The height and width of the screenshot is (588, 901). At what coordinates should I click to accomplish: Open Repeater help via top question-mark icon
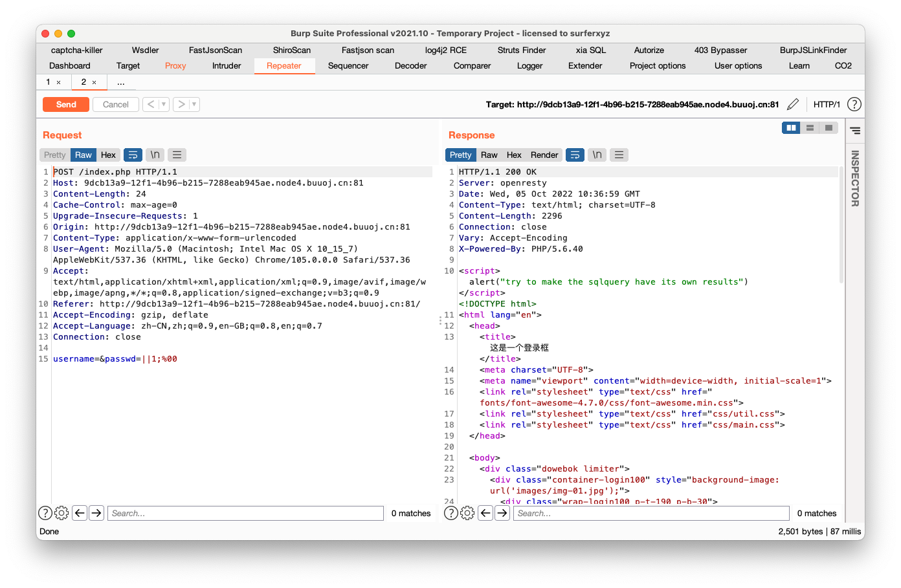pos(854,104)
